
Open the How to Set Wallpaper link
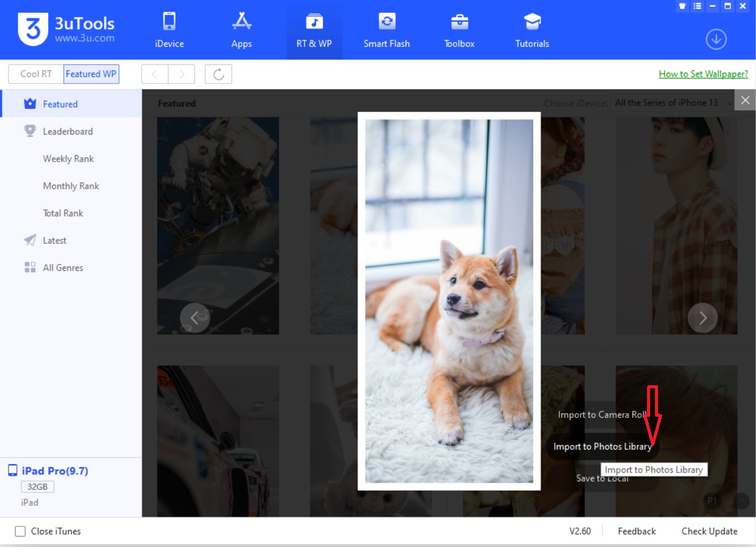703,74
